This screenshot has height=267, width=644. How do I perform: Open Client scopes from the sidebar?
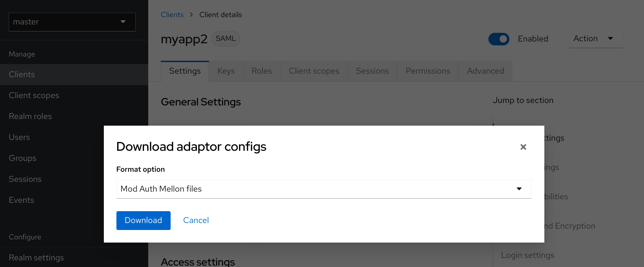[x=34, y=95]
